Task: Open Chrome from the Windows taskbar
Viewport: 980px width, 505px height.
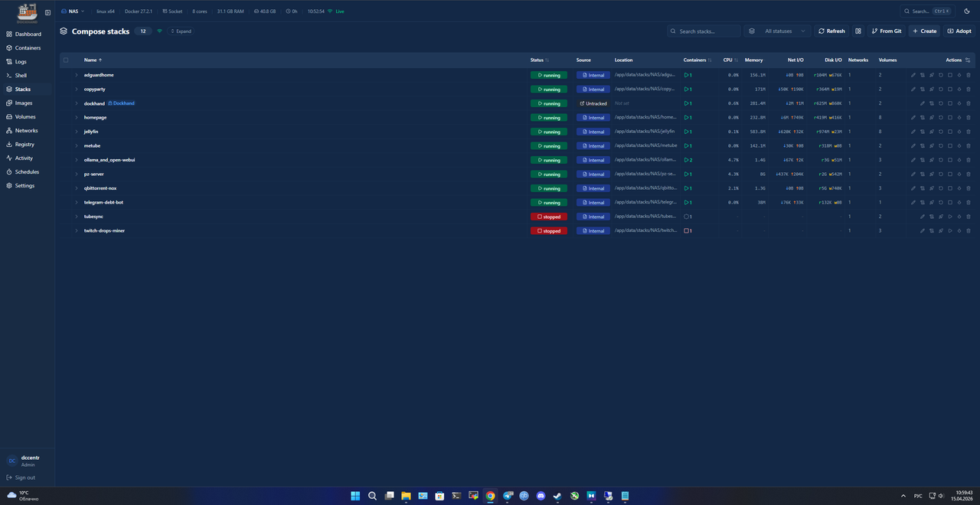Action: point(490,496)
